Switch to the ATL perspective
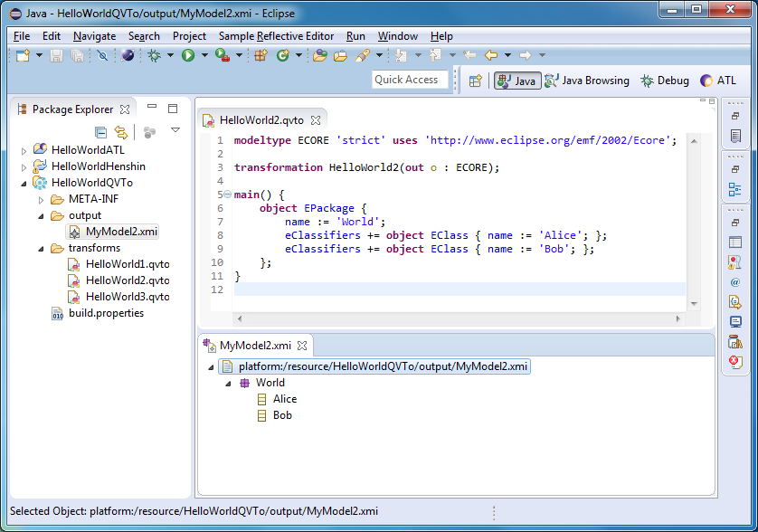This screenshot has height=532, width=758. point(718,81)
